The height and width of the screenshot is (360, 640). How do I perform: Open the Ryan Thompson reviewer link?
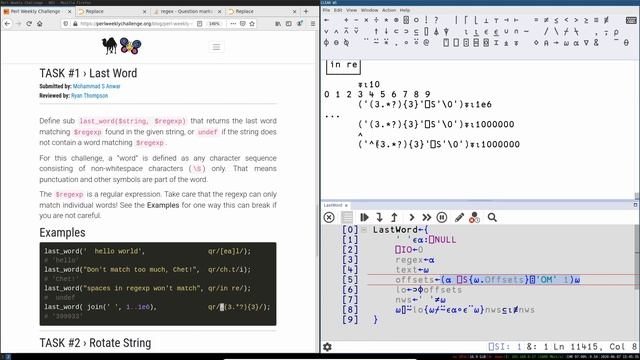pyautogui.click(x=89, y=96)
